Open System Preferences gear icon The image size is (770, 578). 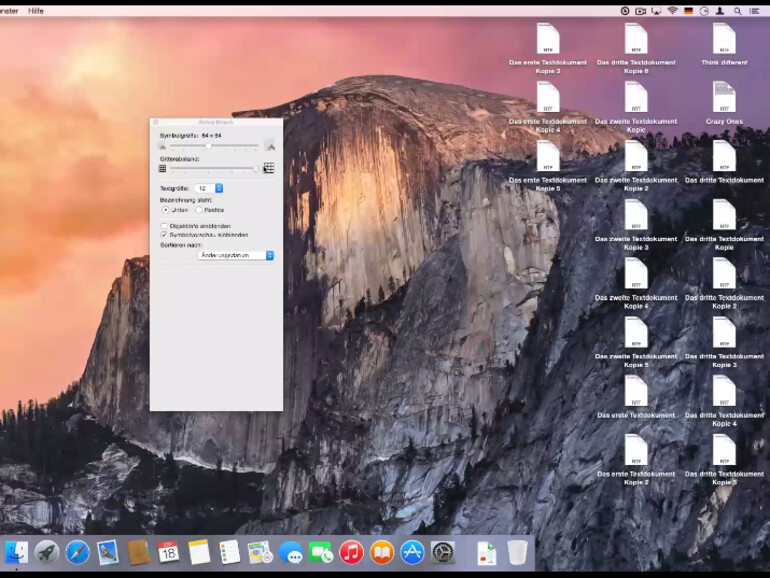tap(443, 553)
